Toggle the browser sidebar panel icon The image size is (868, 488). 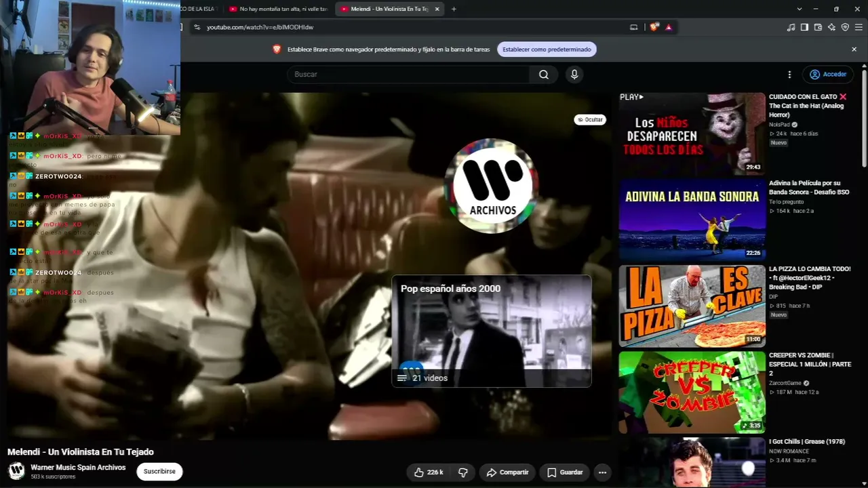[x=804, y=27]
